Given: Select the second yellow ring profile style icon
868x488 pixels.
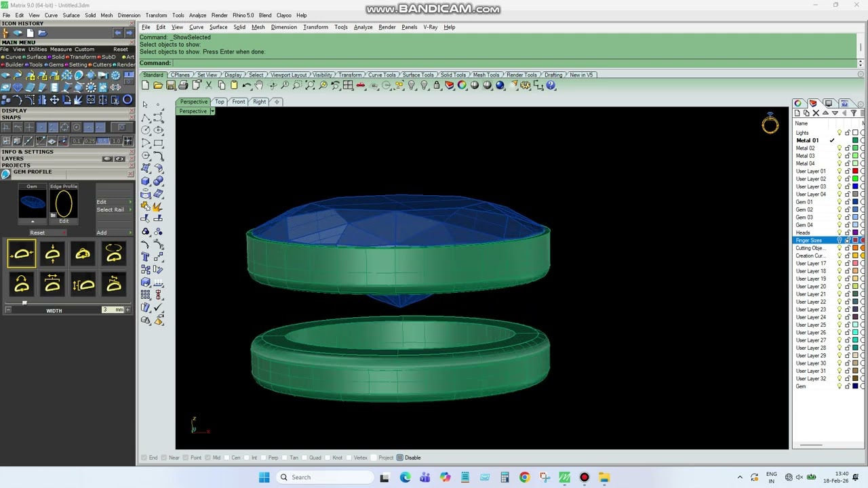Looking at the screenshot, I should coord(52,254).
